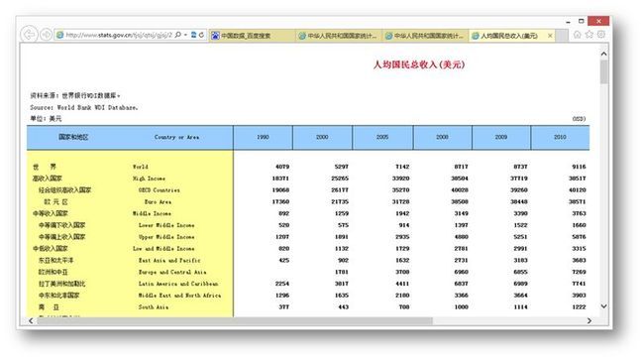Click the 资料来源 世界银行 source line
The width and height of the screenshot is (644, 361).
tap(75, 96)
